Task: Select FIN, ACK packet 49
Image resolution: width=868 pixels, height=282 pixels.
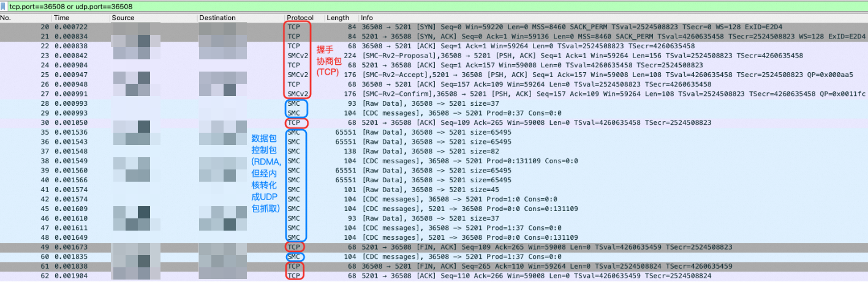Action: (x=434, y=247)
